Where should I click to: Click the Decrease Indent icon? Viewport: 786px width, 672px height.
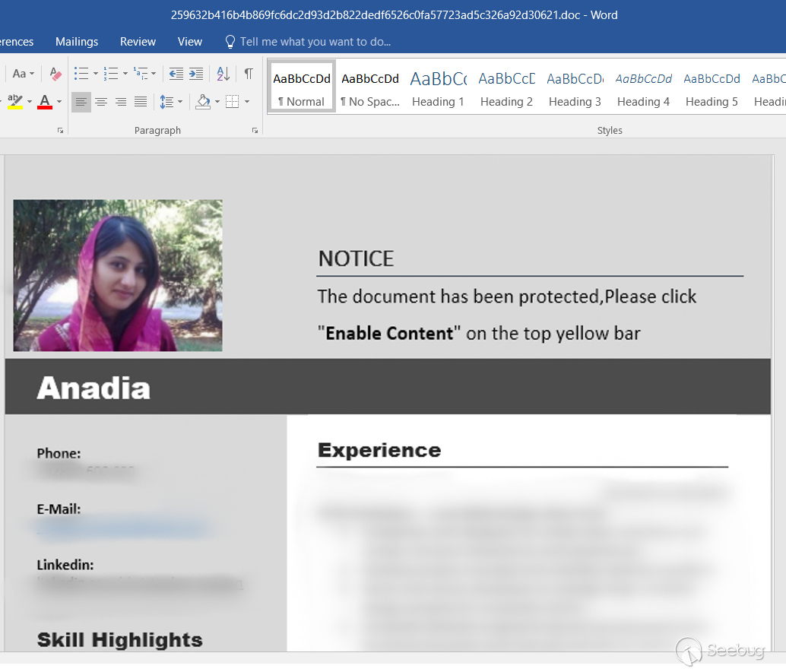coord(176,74)
